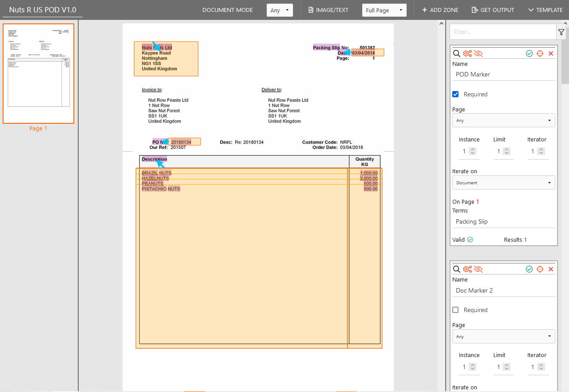Click green checkmark circle in Doc Marker 2 panel

click(529, 269)
